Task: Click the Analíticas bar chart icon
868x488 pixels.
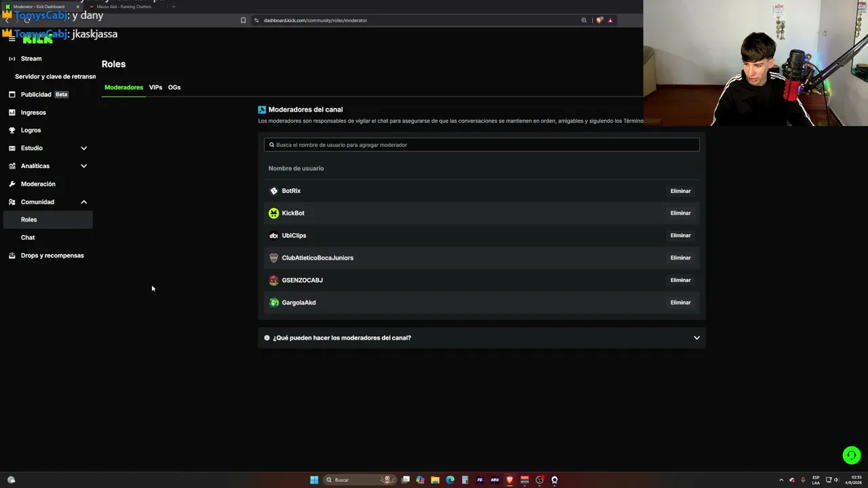Action: 12,166
